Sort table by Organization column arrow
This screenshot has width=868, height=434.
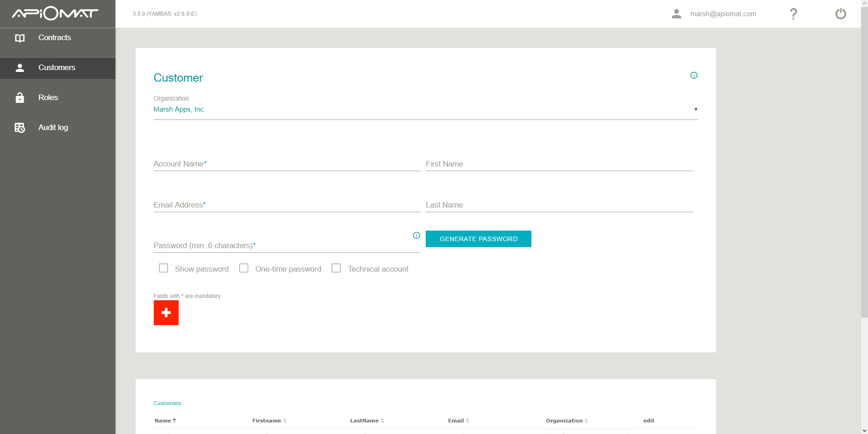click(x=586, y=421)
